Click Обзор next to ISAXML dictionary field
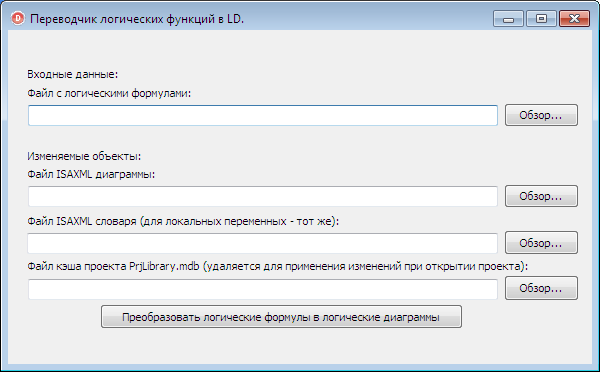 coord(541,243)
